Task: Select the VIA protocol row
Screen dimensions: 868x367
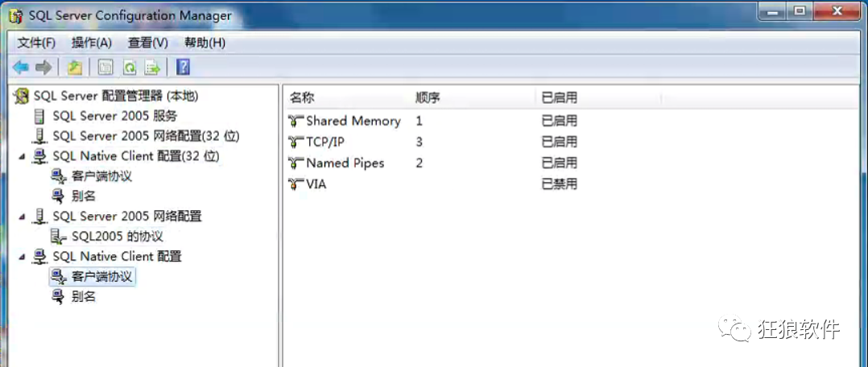Action: coord(316,183)
